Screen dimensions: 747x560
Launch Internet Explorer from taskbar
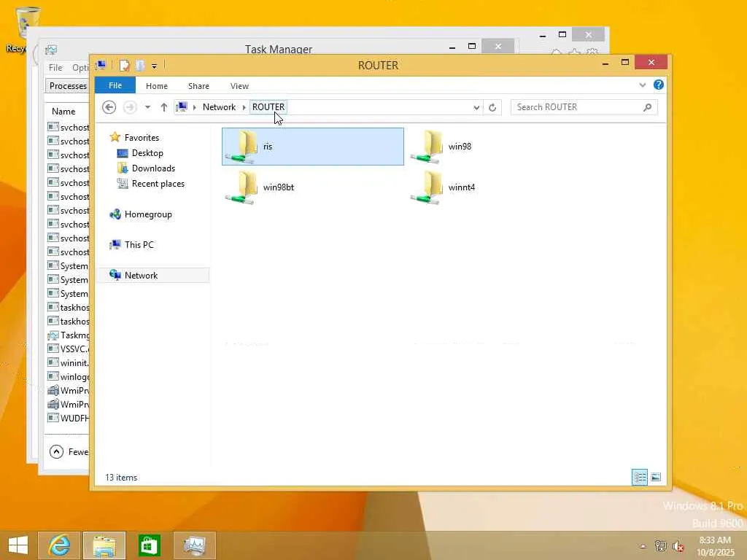(59, 545)
